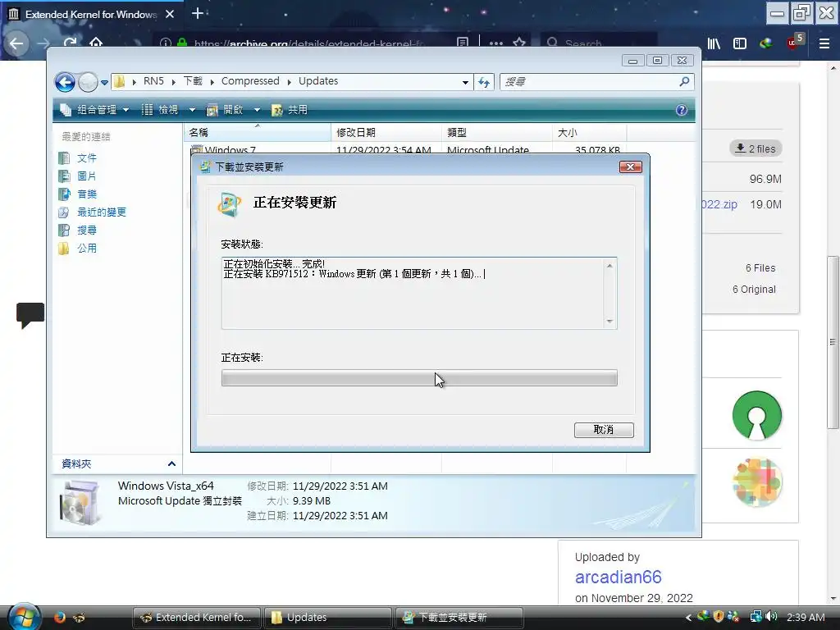Image resolution: width=840 pixels, height=630 pixels.
Task: Bookmark this page with star icon
Action: (519, 43)
